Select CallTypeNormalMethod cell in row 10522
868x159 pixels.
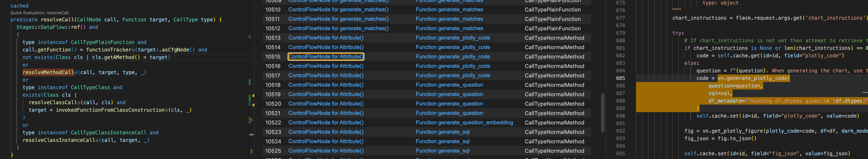pos(554,123)
